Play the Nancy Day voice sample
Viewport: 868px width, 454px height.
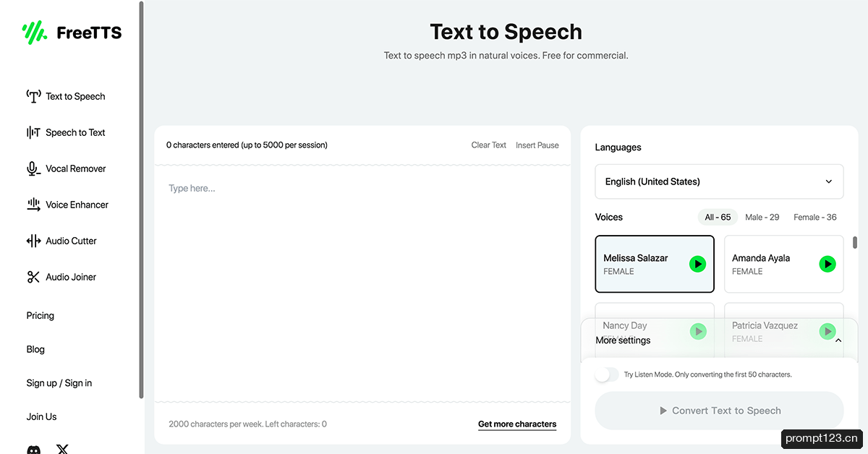pos(697,331)
